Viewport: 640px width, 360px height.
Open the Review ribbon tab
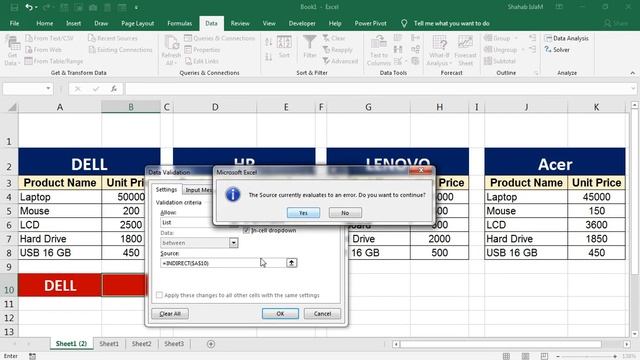pyautogui.click(x=240, y=23)
